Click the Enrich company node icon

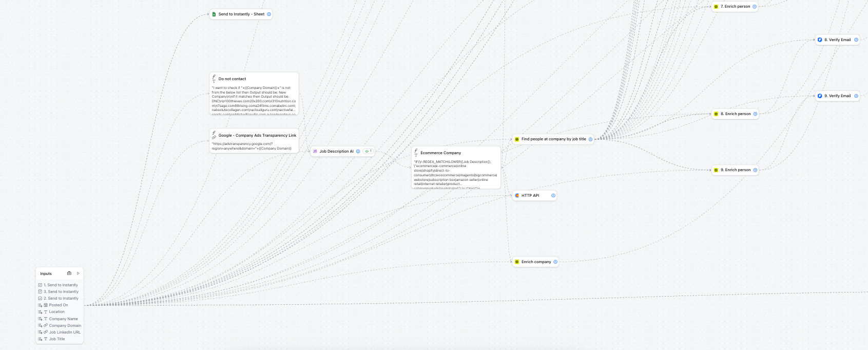517,262
